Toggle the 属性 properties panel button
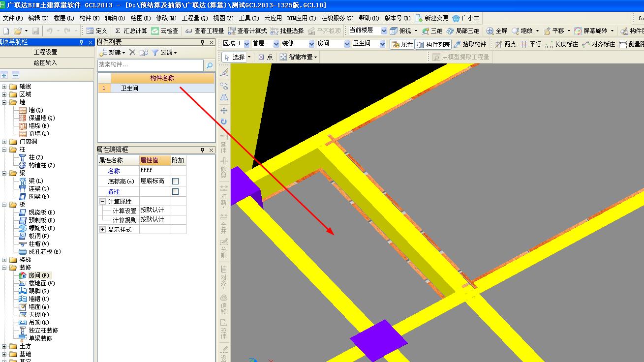 pos(402,44)
